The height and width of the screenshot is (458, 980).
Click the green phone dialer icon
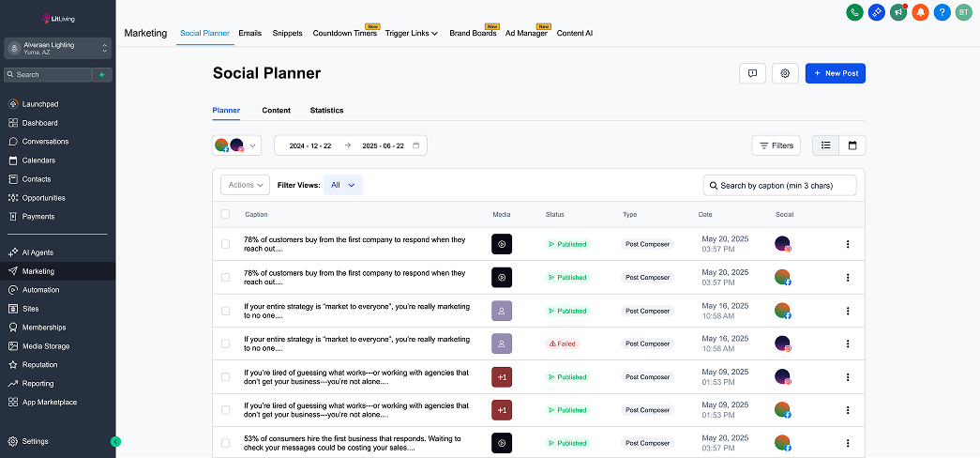pos(854,12)
